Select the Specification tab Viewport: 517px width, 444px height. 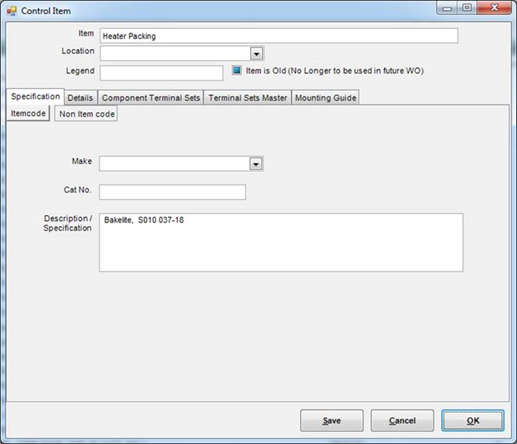click(x=35, y=96)
